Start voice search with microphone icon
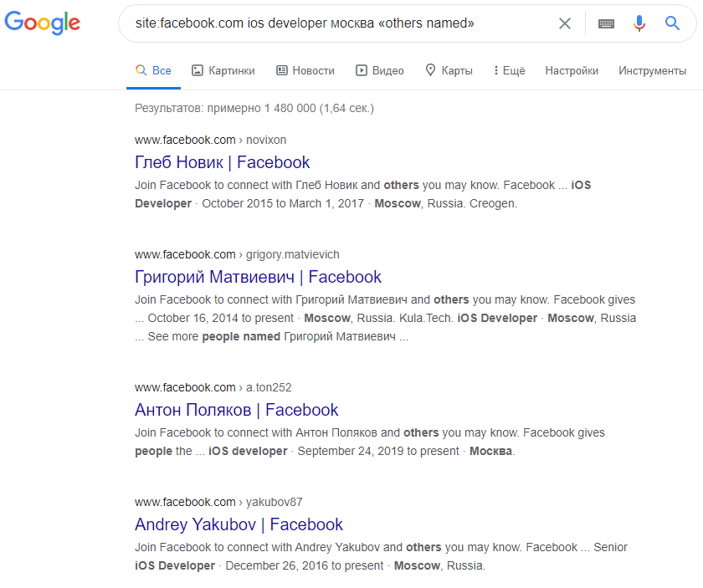 pyautogui.click(x=639, y=23)
